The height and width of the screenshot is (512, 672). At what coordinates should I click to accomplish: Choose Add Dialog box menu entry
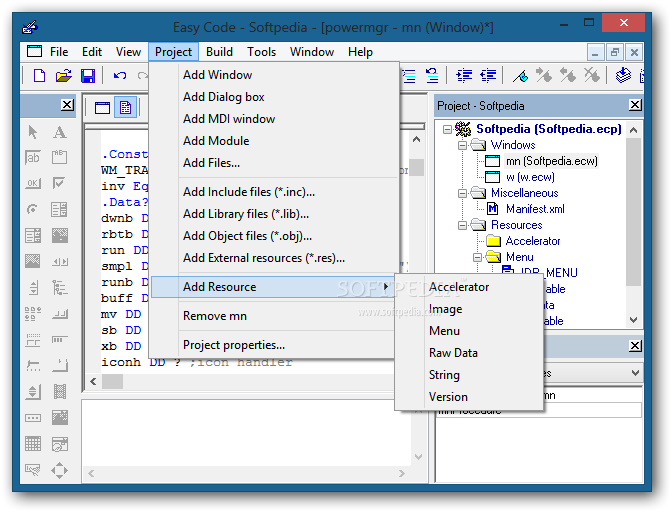pos(275,97)
